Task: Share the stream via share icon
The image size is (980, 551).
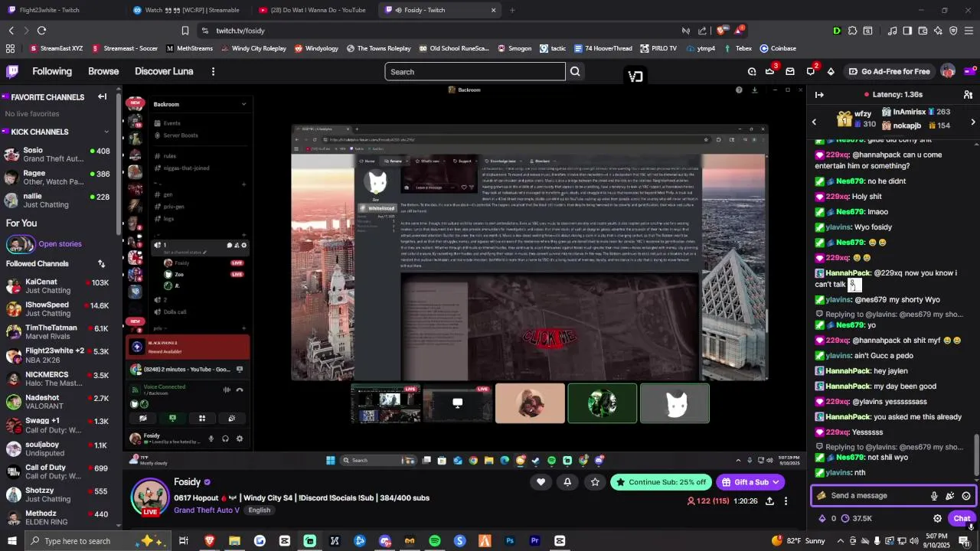Action: [769, 501]
